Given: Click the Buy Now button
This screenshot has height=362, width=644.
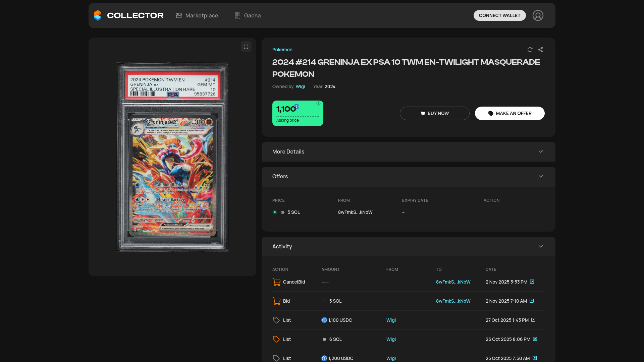Looking at the screenshot, I should 435,113.
